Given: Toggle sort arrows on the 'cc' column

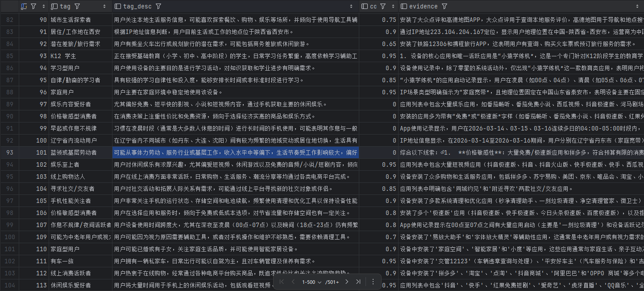Looking at the screenshot, I should click(x=393, y=6).
